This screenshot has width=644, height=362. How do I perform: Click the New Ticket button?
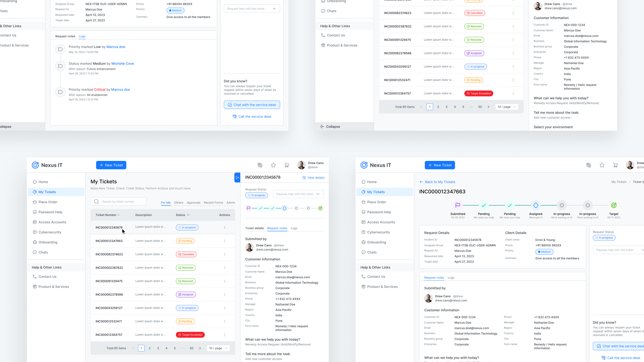click(111, 165)
